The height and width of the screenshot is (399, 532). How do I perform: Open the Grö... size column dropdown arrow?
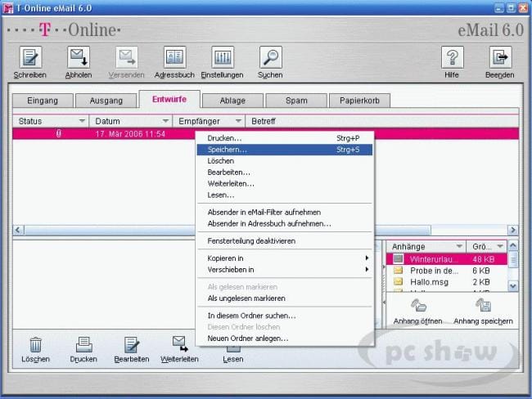[500, 246]
